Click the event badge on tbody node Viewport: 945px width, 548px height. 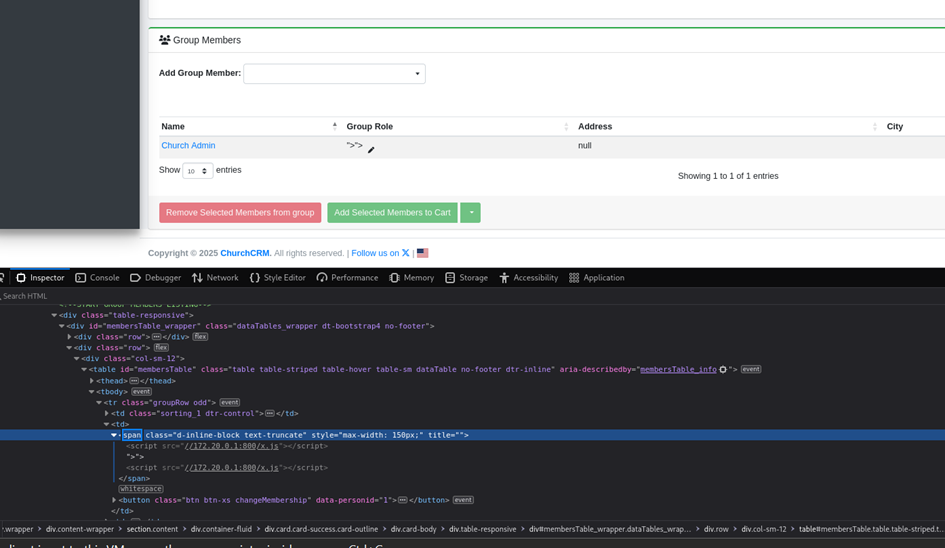click(x=142, y=392)
